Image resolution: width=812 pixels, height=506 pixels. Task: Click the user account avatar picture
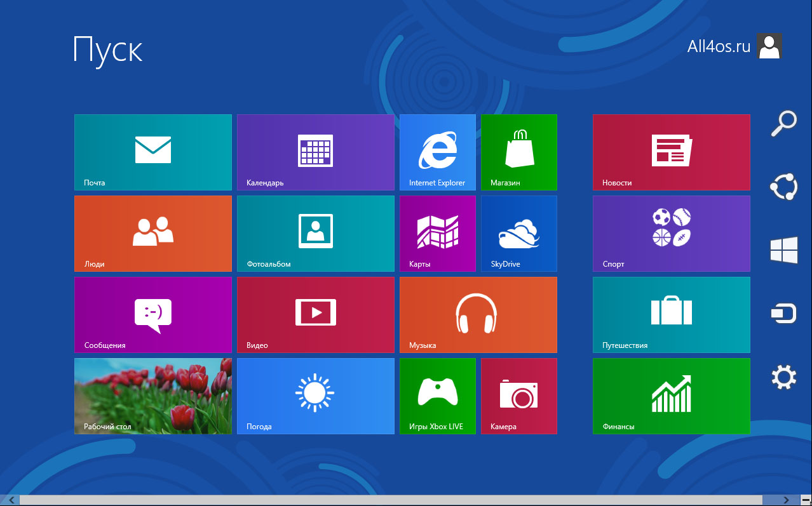tap(769, 46)
